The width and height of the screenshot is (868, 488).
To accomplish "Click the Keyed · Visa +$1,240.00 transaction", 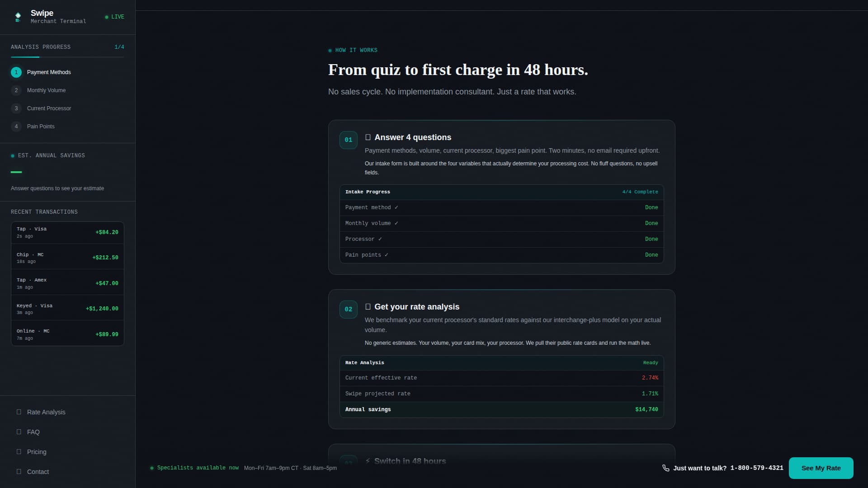I will pos(67,309).
